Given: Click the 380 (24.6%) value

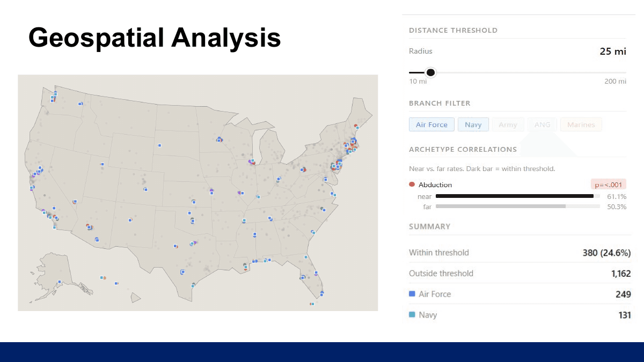Looking at the screenshot, I should 607,253.
